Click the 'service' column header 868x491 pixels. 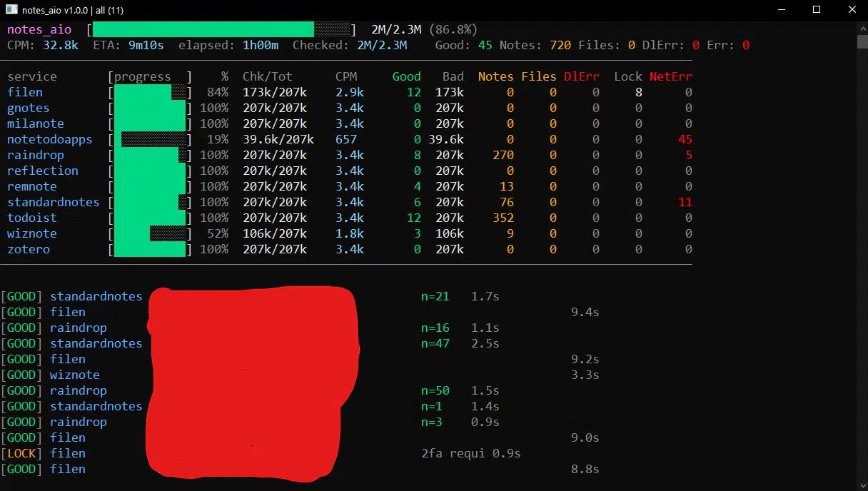(x=32, y=76)
